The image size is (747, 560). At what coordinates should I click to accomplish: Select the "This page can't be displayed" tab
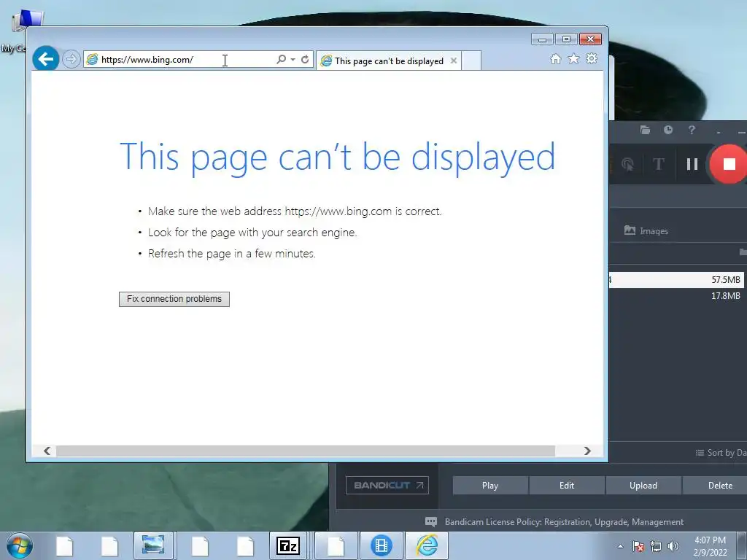coord(388,61)
